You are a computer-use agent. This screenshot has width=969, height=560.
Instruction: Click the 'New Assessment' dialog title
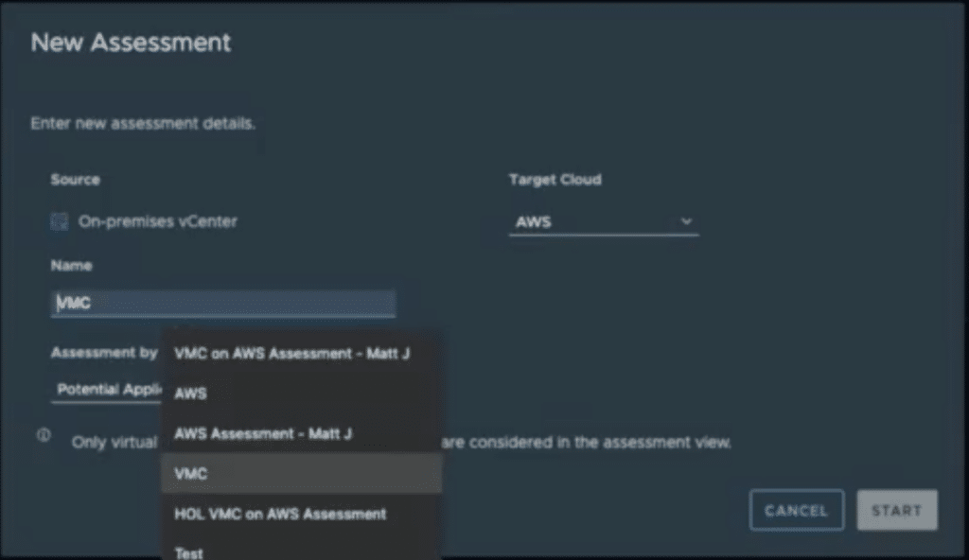pyautogui.click(x=131, y=42)
